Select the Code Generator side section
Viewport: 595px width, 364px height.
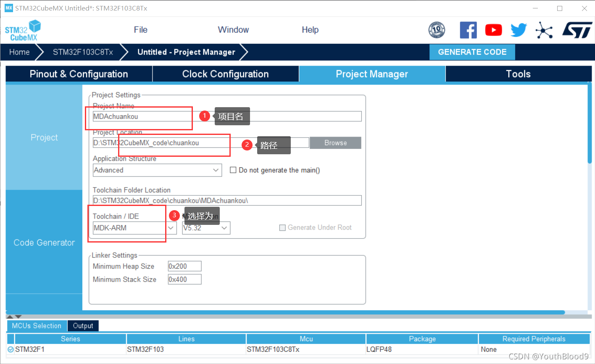(44, 243)
